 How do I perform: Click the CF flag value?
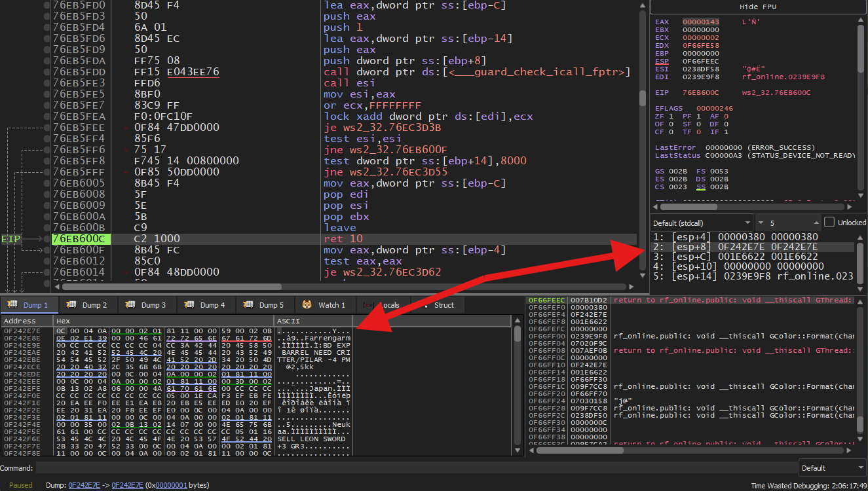tap(671, 132)
